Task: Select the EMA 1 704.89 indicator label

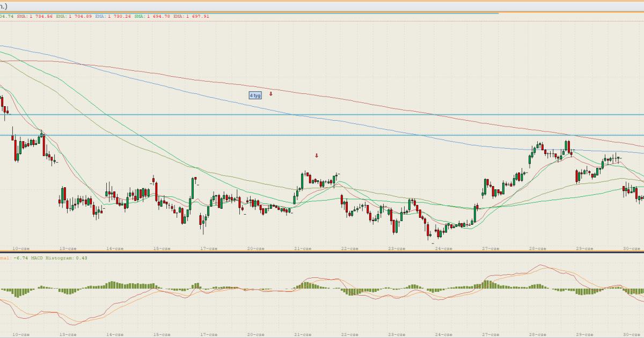Action: [x=75, y=17]
